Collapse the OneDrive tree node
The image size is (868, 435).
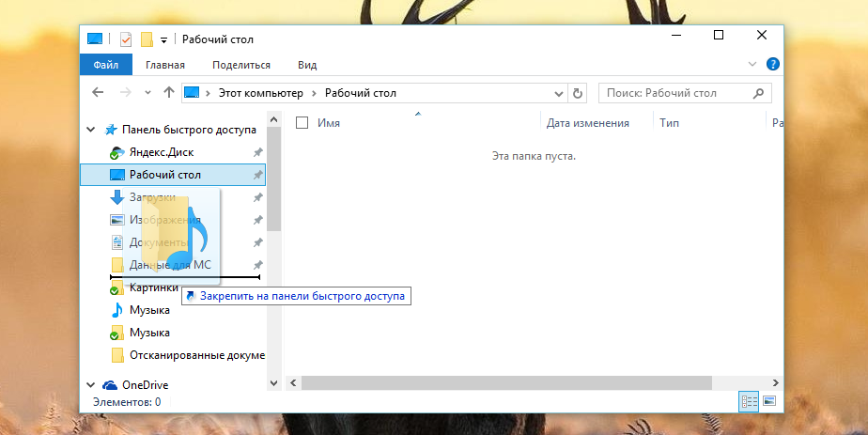click(91, 384)
